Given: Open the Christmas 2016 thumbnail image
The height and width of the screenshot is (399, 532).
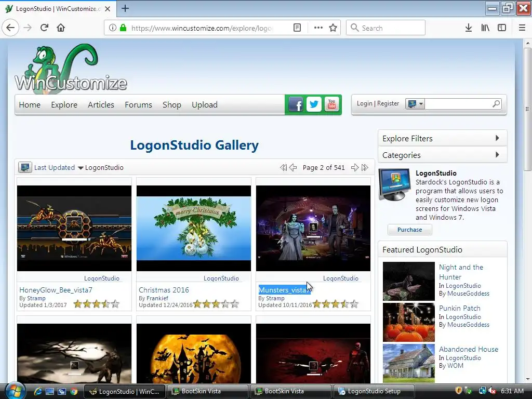Looking at the screenshot, I should pyautogui.click(x=194, y=228).
